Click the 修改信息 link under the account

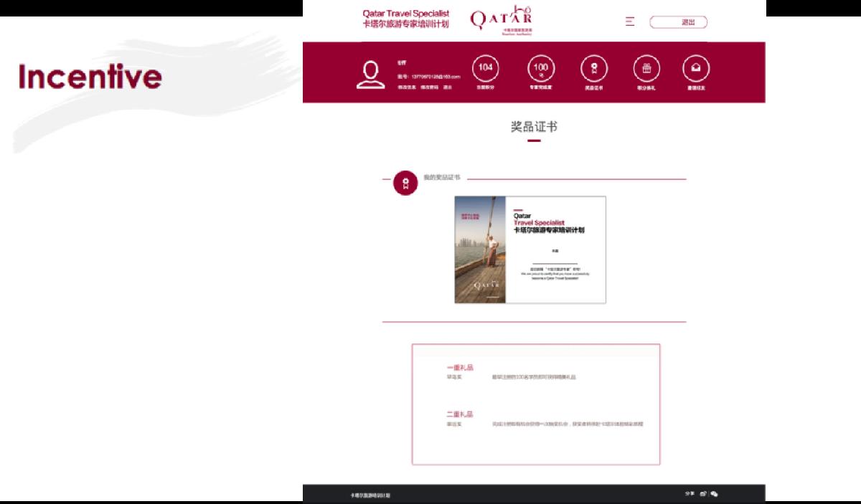(406, 87)
